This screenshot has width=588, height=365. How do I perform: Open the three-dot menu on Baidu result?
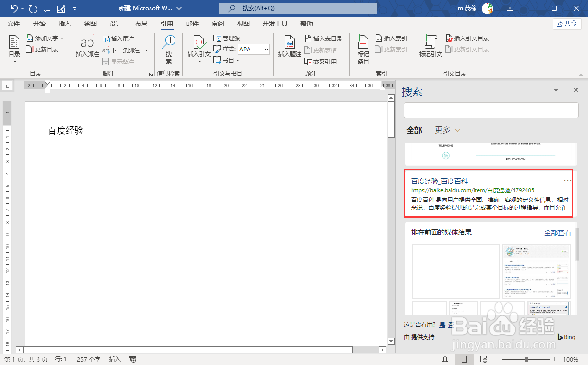click(x=568, y=180)
